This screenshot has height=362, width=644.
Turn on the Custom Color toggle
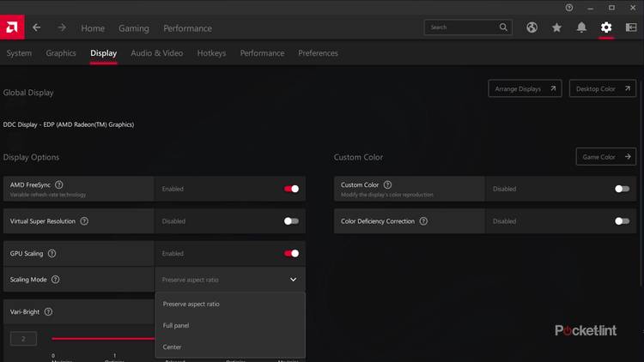click(622, 189)
